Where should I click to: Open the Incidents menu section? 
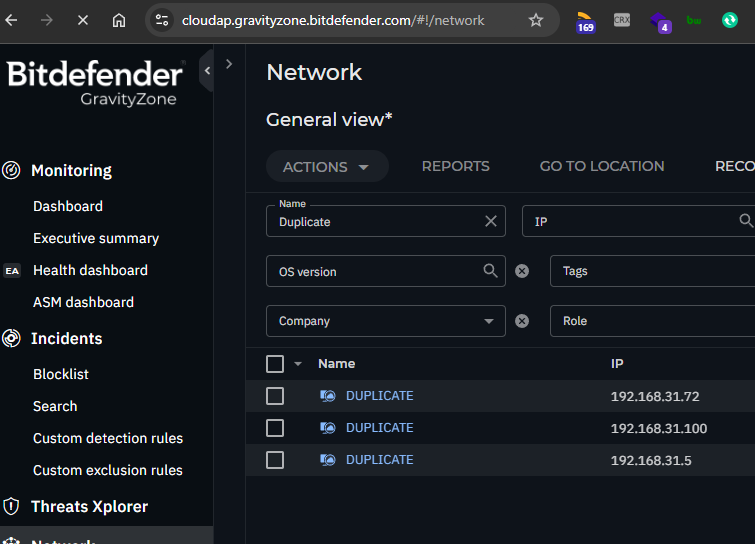click(x=66, y=338)
